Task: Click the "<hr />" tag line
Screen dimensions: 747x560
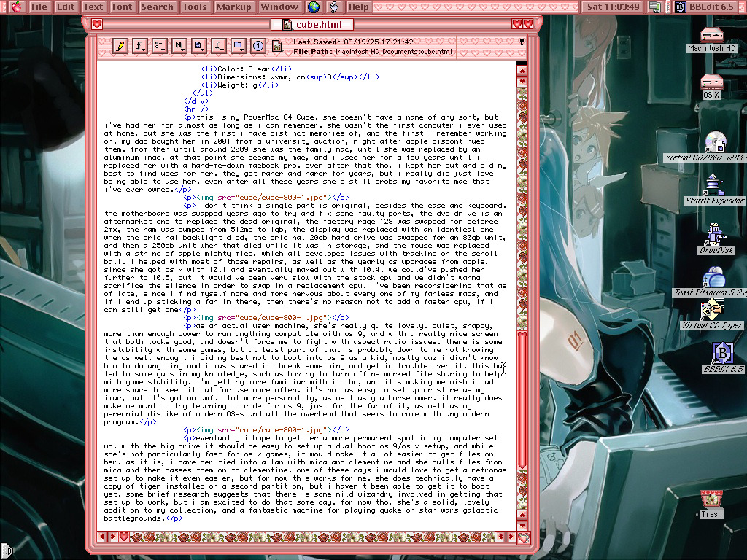Action: point(196,109)
